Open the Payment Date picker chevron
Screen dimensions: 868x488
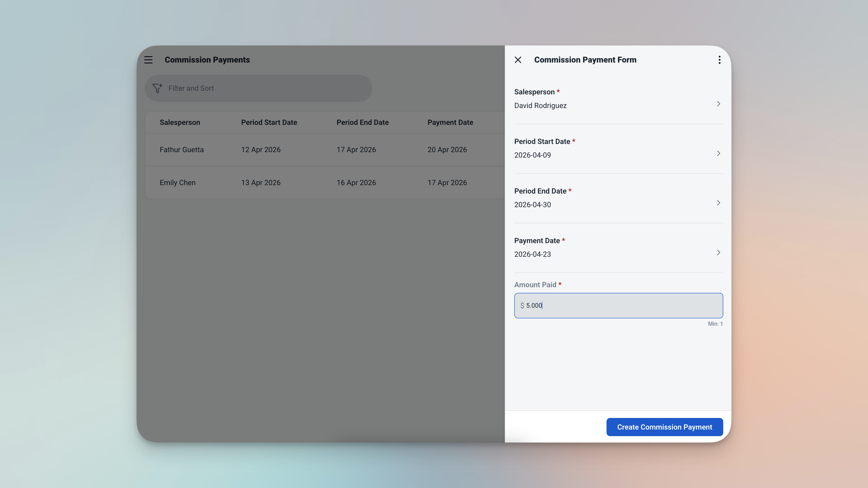click(718, 252)
